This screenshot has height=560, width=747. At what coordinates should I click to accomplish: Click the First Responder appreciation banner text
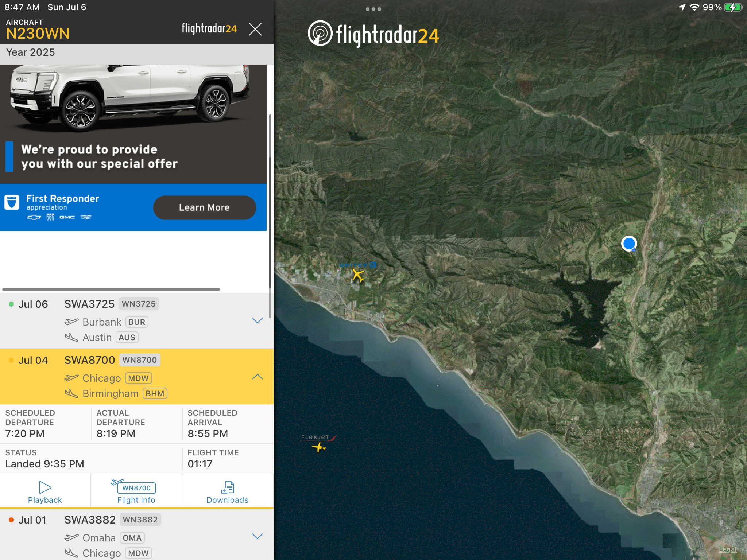tap(62, 202)
